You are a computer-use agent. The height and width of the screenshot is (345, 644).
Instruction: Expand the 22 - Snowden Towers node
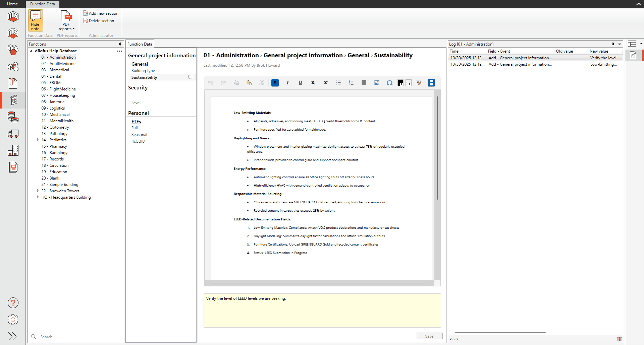pyautogui.click(x=38, y=191)
